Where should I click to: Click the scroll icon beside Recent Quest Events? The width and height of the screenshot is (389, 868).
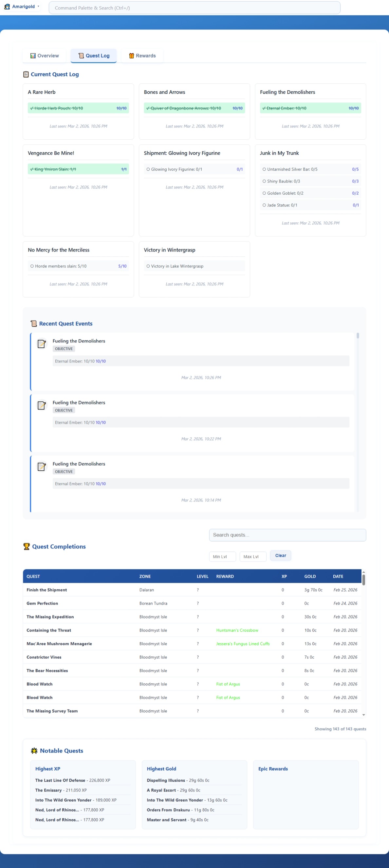[x=34, y=323]
